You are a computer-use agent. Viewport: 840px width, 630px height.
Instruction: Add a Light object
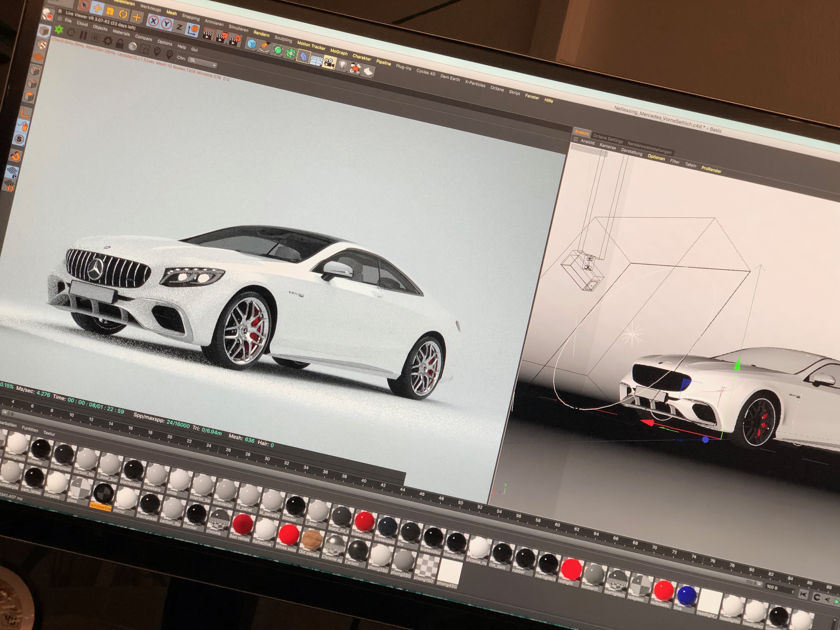point(343,65)
